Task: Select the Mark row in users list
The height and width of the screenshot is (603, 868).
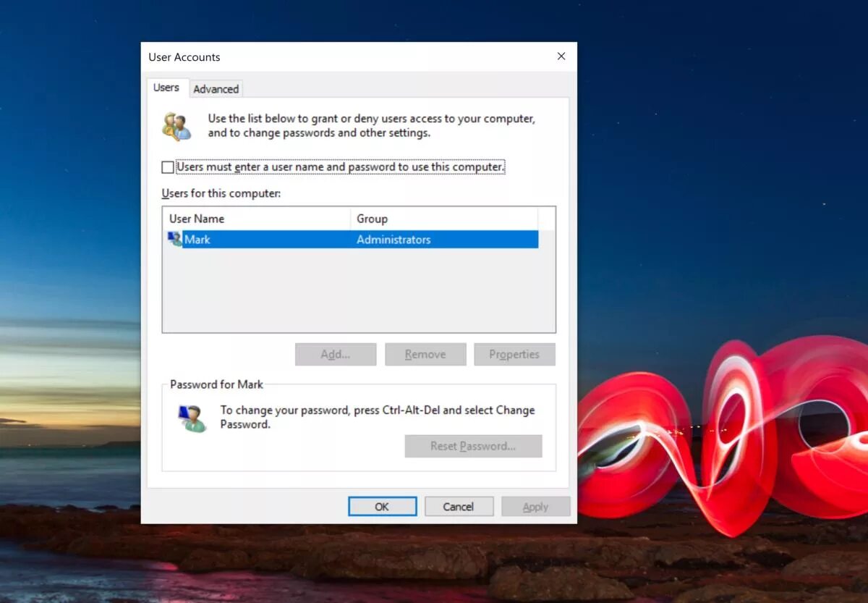Action: point(352,240)
